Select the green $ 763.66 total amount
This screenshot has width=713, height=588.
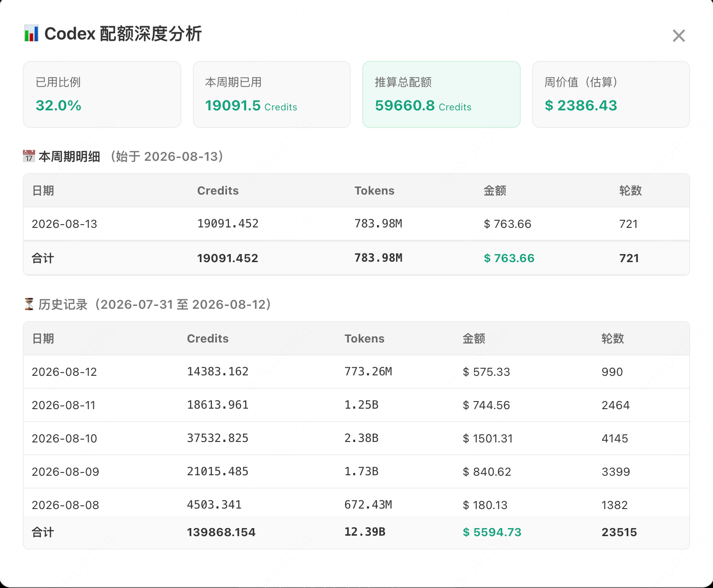[x=509, y=258]
